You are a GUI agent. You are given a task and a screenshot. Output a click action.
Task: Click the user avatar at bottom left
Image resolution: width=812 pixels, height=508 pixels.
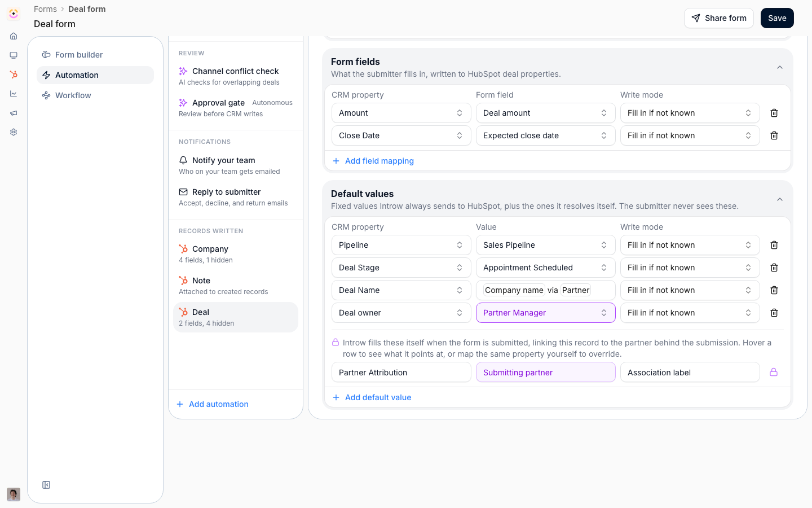(14, 494)
